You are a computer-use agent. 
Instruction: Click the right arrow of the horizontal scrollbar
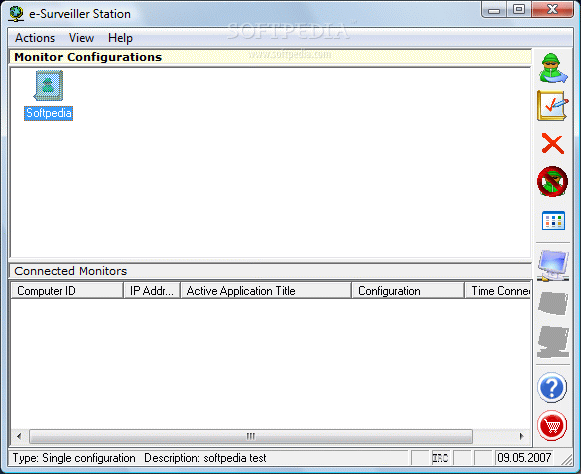[522, 436]
